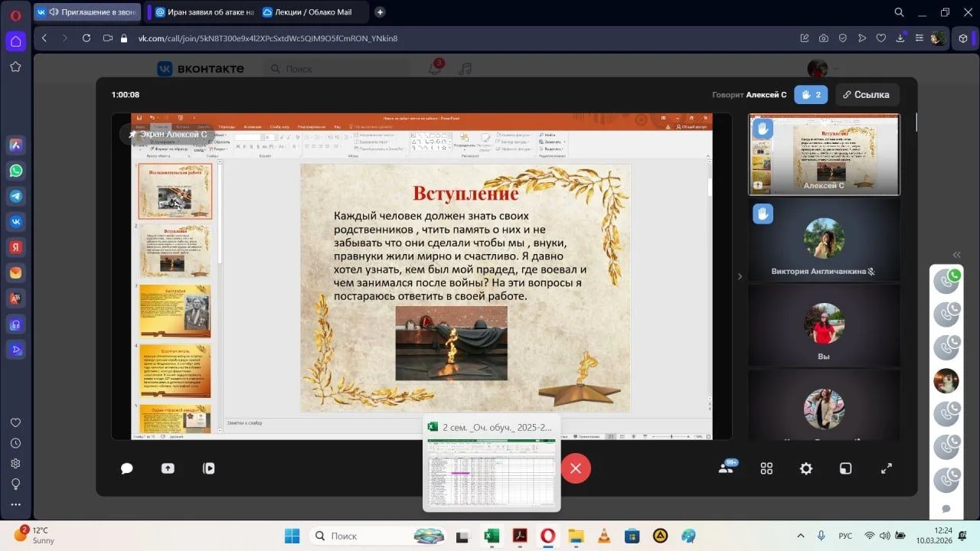Open WhatsApp in Opera sidebar
The width and height of the screenshot is (980, 551).
[15, 171]
